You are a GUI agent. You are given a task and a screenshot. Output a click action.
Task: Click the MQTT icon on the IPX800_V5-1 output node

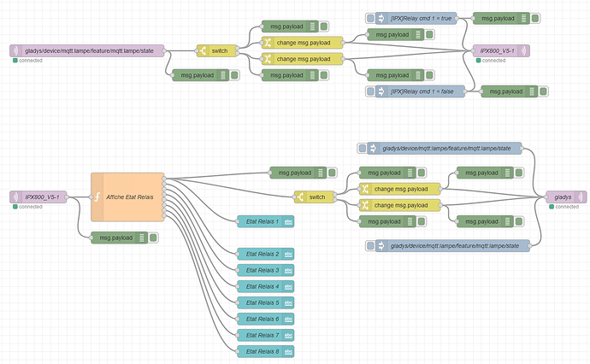coord(524,50)
